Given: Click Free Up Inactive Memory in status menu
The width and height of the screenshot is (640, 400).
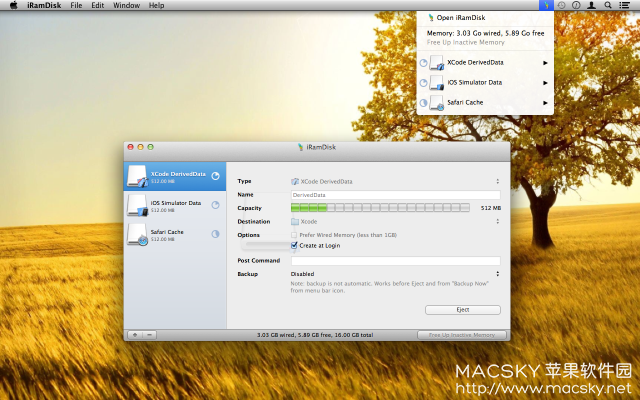Looking at the screenshot, I should click(466, 42).
